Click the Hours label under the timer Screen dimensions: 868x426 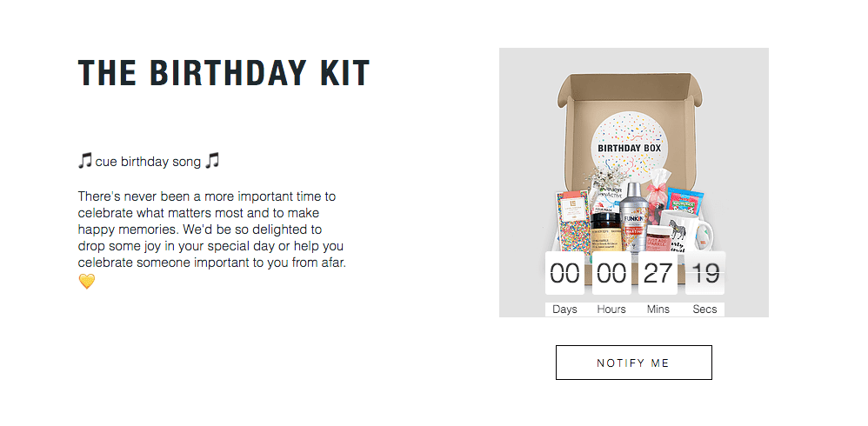click(611, 310)
